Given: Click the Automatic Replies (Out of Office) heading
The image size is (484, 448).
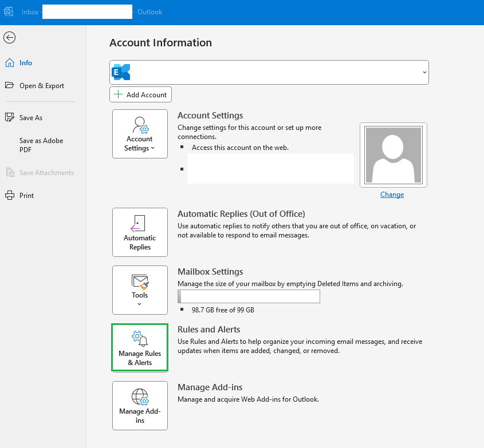Looking at the screenshot, I should (241, 214).
